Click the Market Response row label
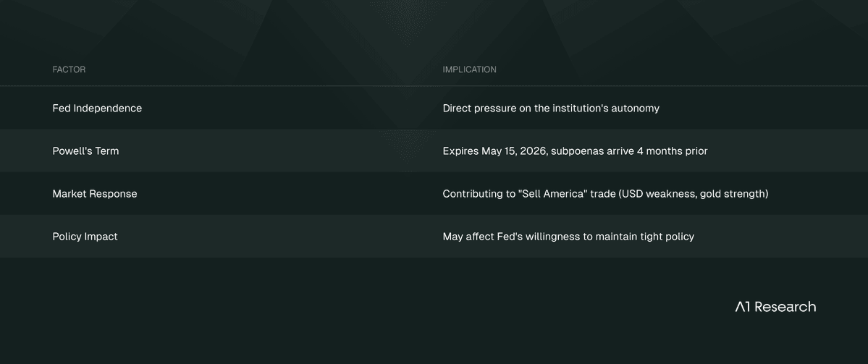 pos(95,194)
